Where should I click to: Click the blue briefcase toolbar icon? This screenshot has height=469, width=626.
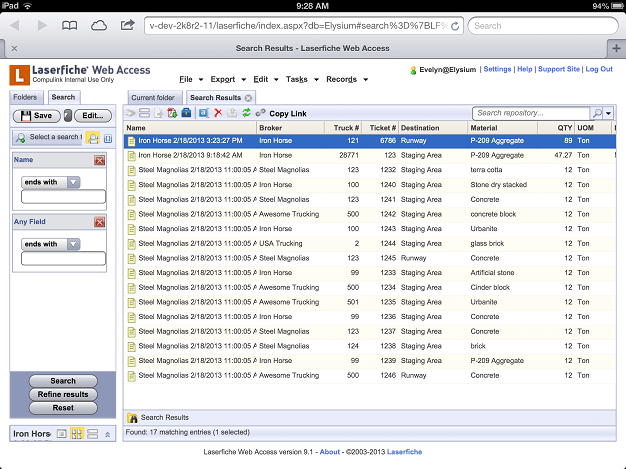[x=186, y=113]
